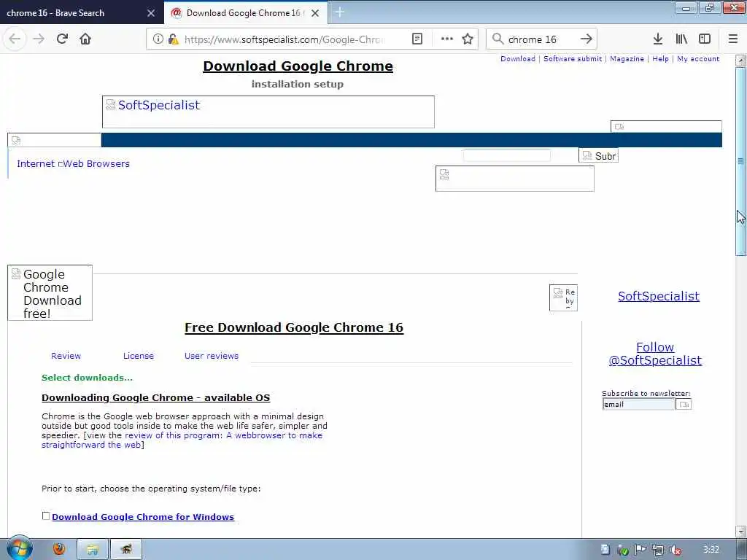Click the scrollbar up arrow
This screenshot has width=747, height=560.
tap(740, 61)
